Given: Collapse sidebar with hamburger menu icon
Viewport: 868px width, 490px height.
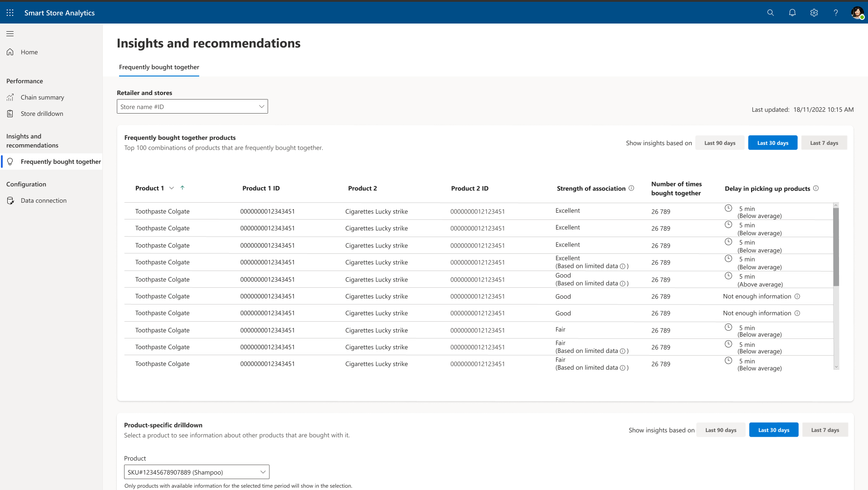Looking at the screenshot, I should [x=10, y=33].
